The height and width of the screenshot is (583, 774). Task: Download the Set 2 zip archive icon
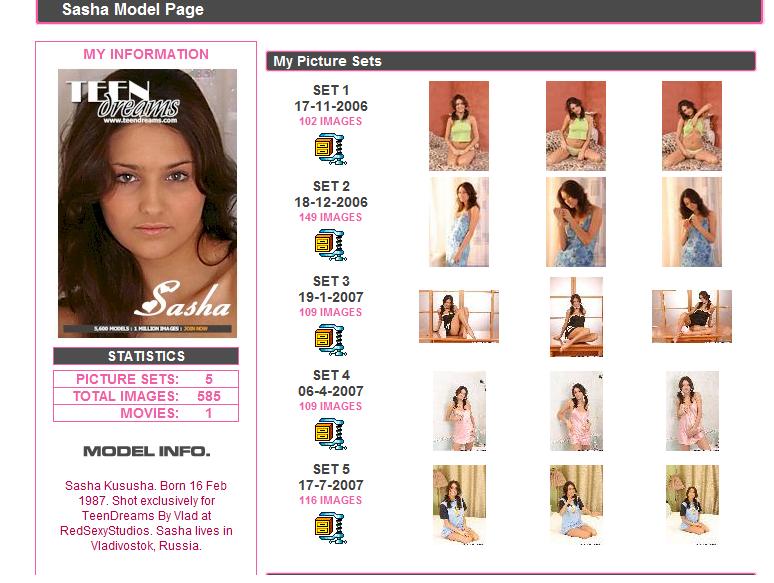click(x=330, y=244)
